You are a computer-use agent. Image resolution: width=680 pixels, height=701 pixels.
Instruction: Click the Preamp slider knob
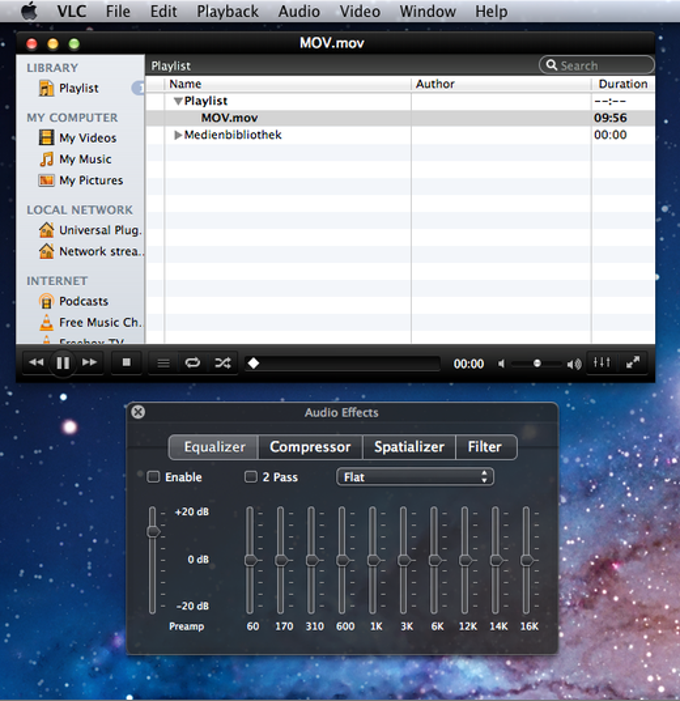point(153,532)
